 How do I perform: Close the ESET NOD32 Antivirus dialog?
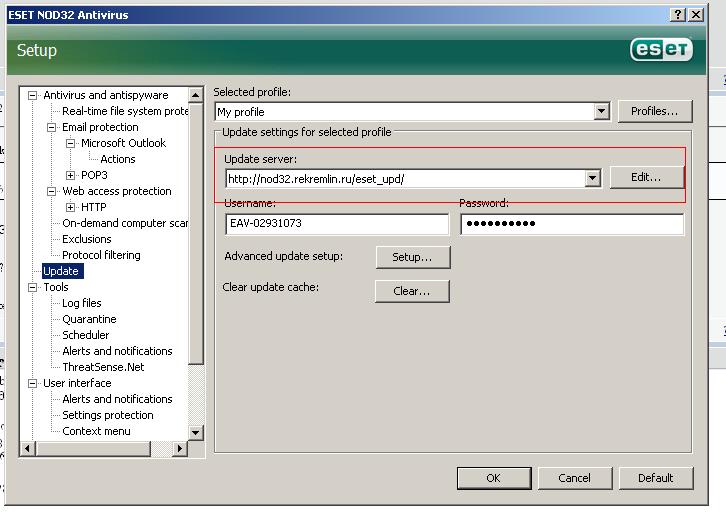click(x=696, y=15)
